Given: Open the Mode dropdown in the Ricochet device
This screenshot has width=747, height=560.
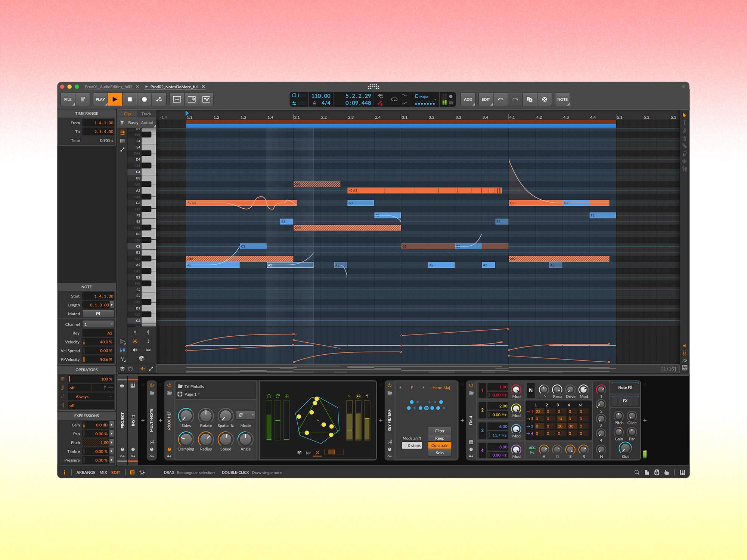Looking at the screenshot, I should (245, 415).
